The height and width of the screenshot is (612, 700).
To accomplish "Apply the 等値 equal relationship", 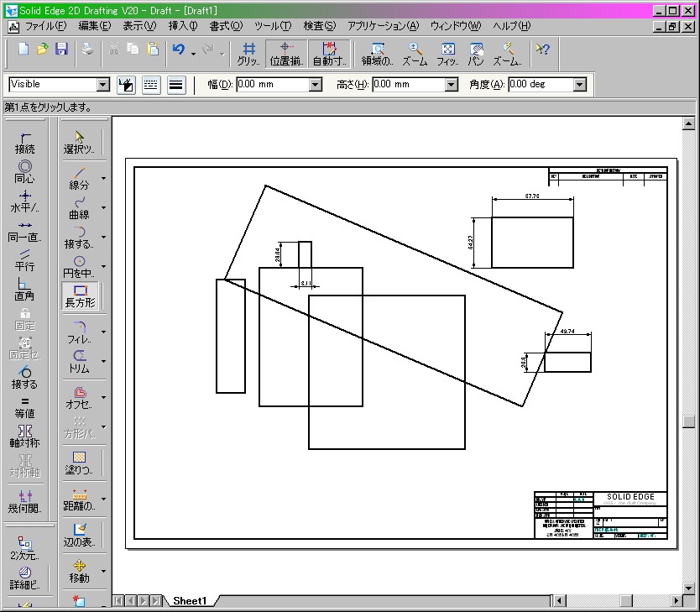I will tap(25, 407).
